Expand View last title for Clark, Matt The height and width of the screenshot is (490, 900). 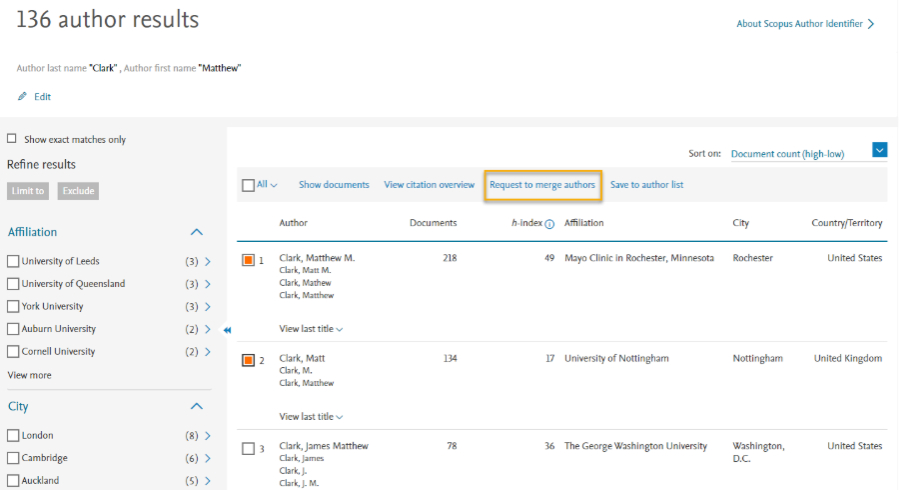tap(311, 417)
